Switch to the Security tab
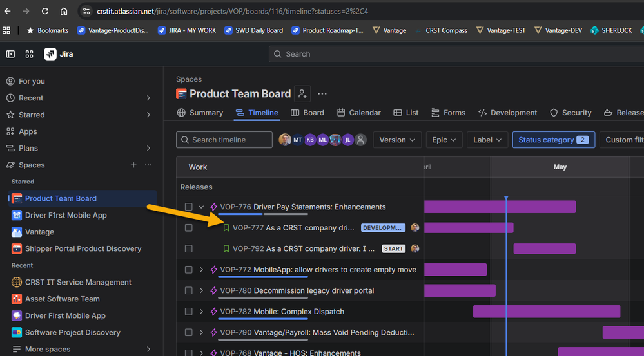The height and width of the screenshot is (356, 644). point(571,113)
